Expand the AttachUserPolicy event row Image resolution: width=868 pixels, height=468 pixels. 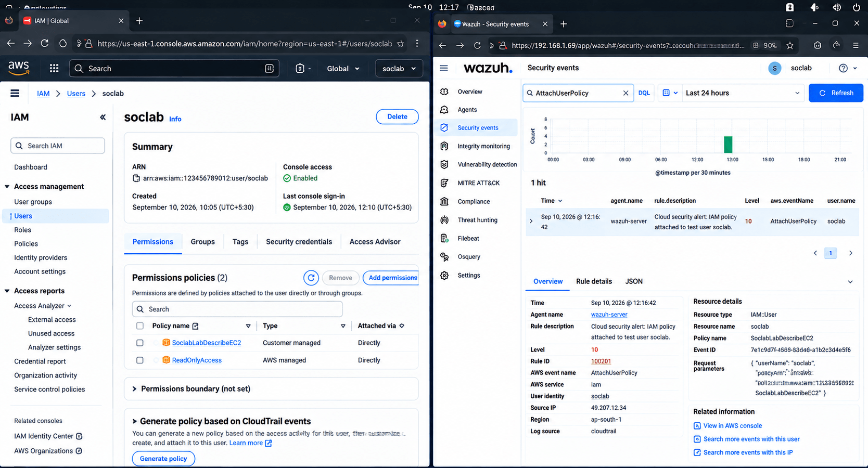(x=531, y=221)
